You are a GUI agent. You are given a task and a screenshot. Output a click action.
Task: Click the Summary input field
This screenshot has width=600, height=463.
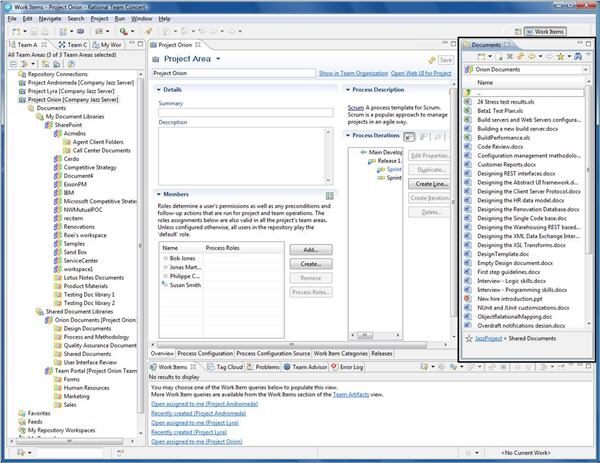pos(245,112)
